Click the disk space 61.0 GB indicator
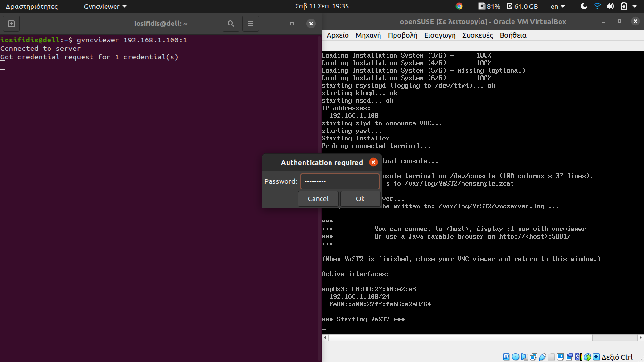This screenshot has width=644, height=362. 522,7
